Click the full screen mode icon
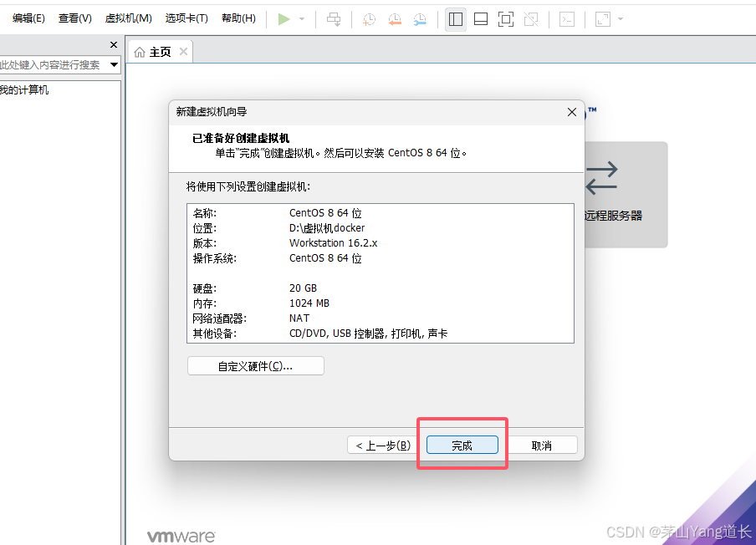Image resolution: width=756 pixels, height=545 pixels. 506,19
